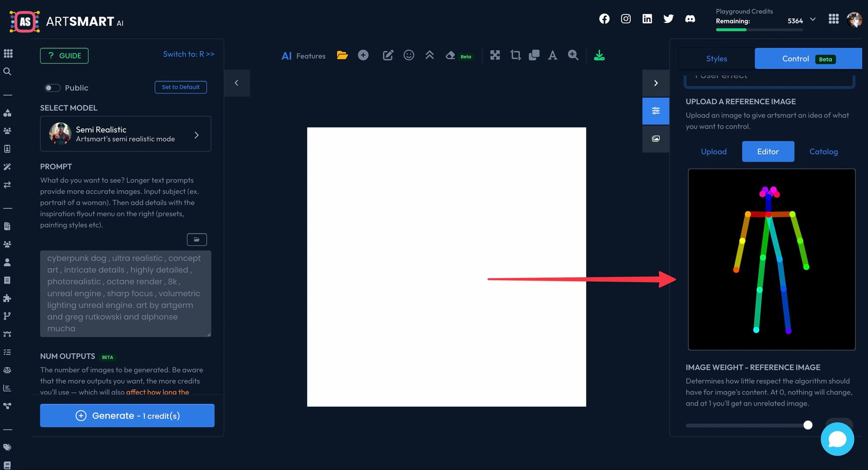The height and width of the screenshot is (470, 868).
Task: Open the user profile avatar
Action: 854,20
